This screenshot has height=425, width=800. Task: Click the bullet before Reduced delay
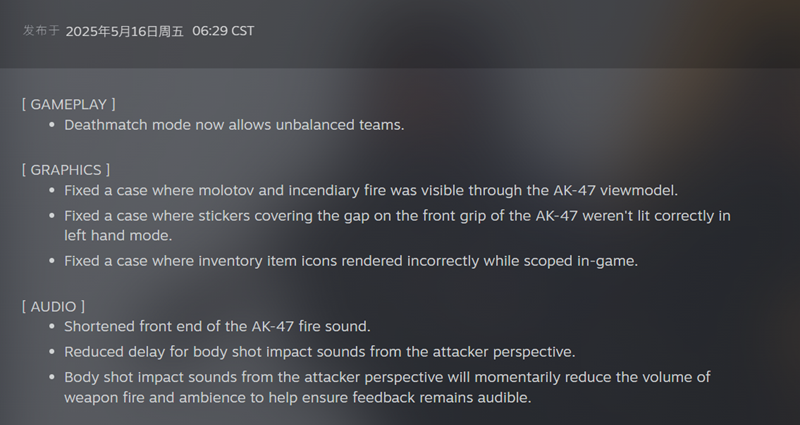(52, 352)
